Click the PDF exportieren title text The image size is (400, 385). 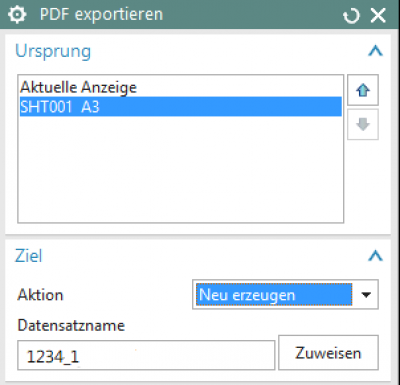tap(101, 15)
